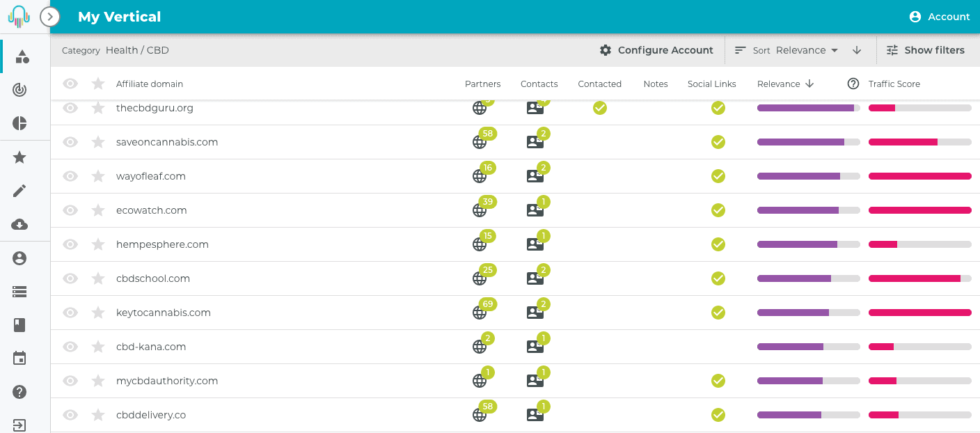The width and height of the screenshot is (980, 433).
Task: Open contacts card for cbd-kana.com
Action: coord(535,347)
